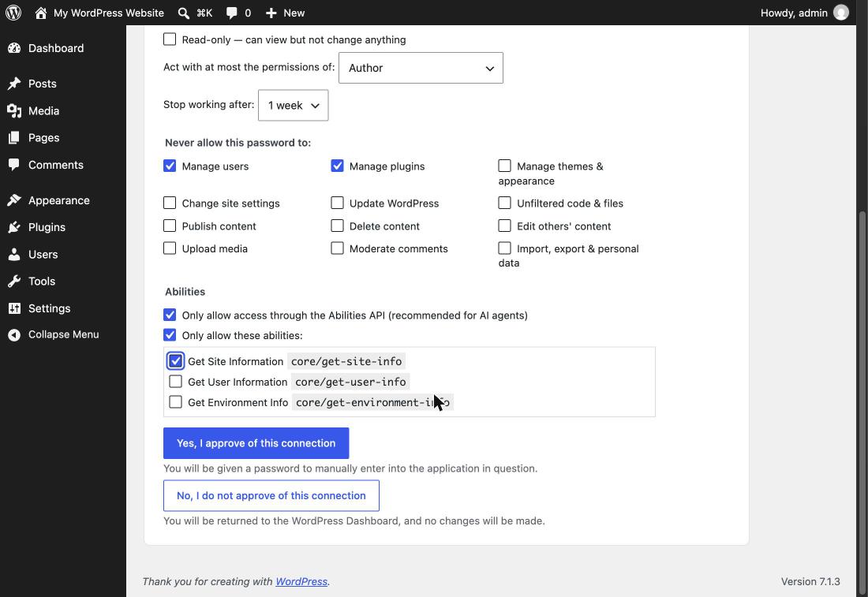Check Delete content restriction

pyautogui.click(x=337, y=226)
